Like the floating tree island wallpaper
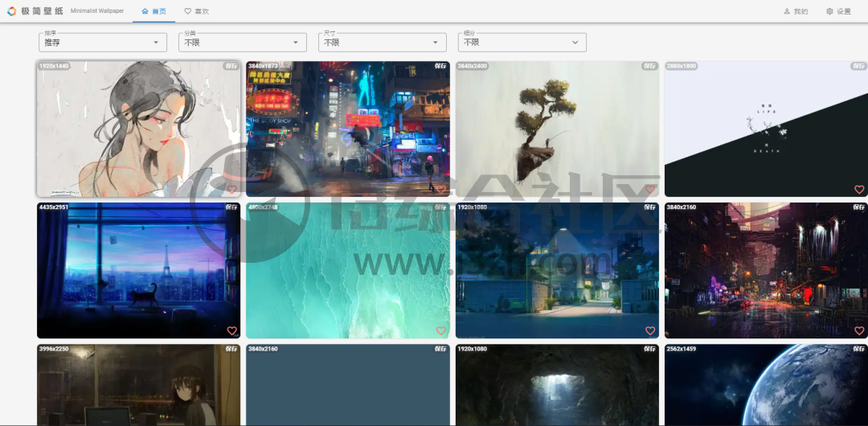The height and width of the screenshot is (426, 868). coord(650,190)
